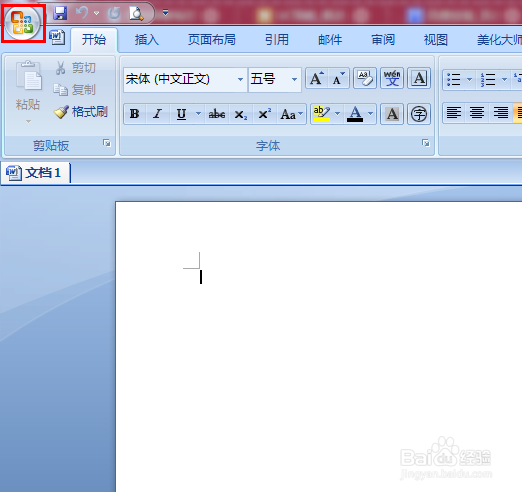The width and height of the screenshot is (522, 492).
Task: Open the 字体 dialog launcher
Action: point(426,143)
